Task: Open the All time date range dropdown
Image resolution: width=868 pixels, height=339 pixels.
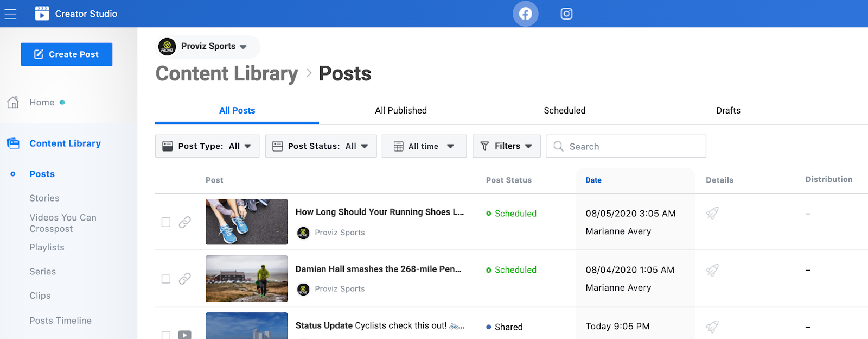Action: point(424,146)
